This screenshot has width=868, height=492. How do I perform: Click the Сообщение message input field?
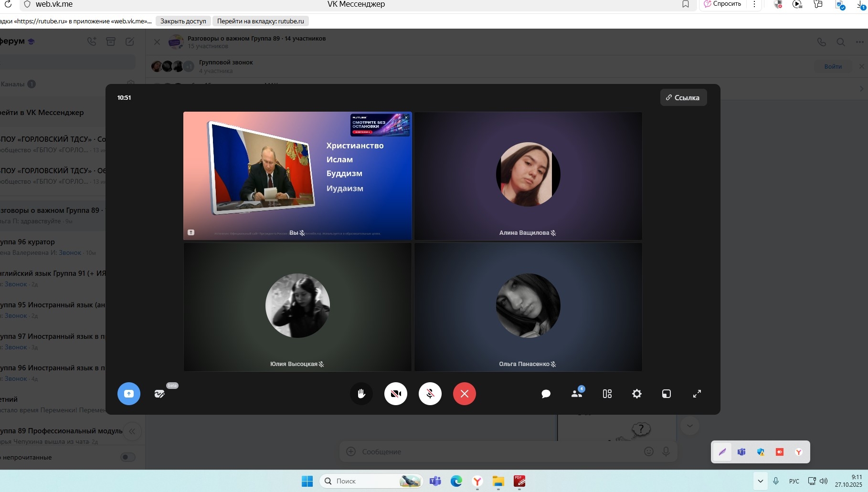(497, 451)
